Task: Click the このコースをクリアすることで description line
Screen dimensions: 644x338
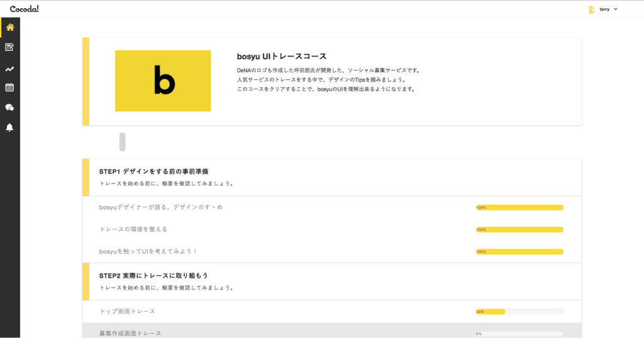Action: (326, 89)
